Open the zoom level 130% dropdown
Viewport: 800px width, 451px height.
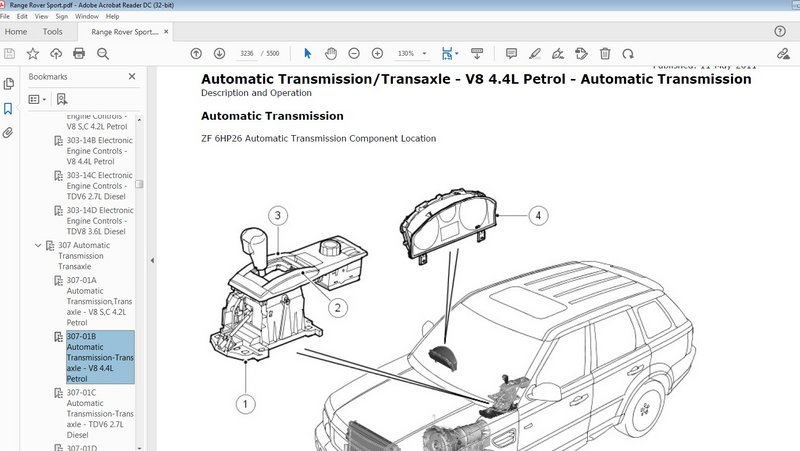[424, 54]
